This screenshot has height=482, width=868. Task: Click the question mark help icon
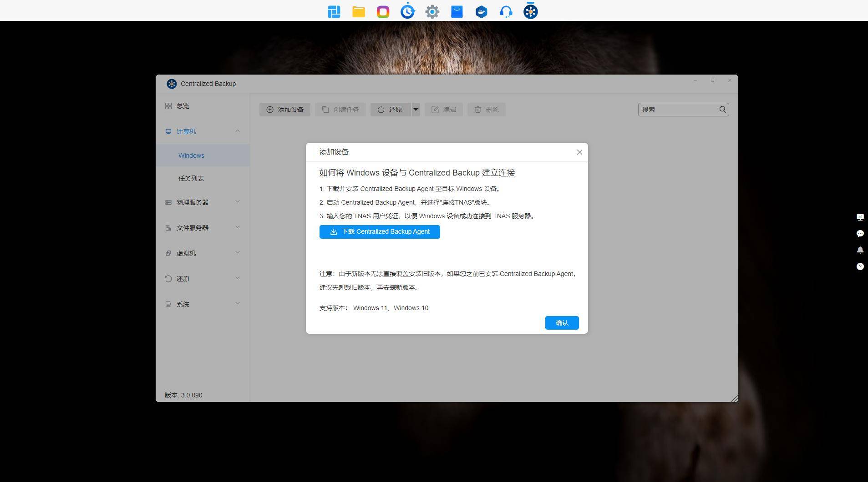(x=860, y=266)
